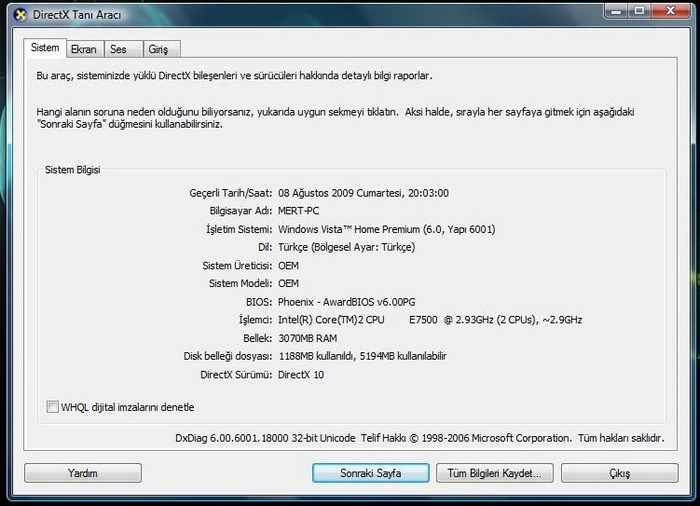700x506 pixels.
Task: Close the DirectX Tanı Aracı window
Action: point(671,11)
